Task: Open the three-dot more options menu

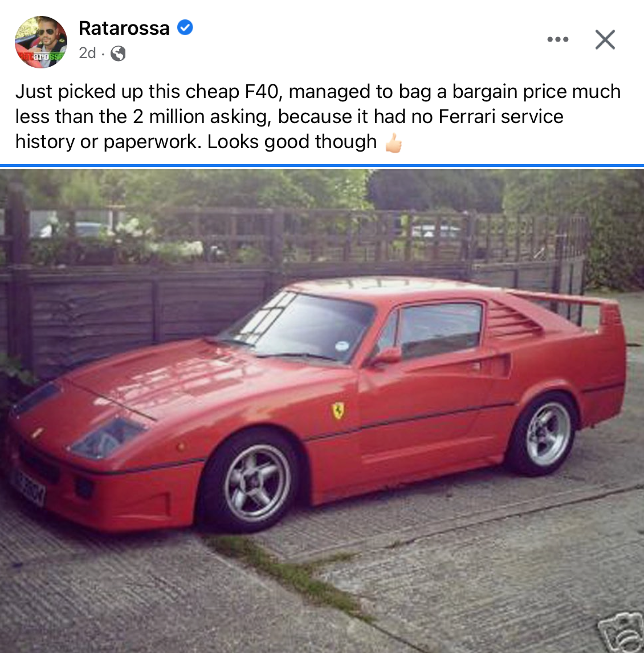Action: (x=558, y=39)
